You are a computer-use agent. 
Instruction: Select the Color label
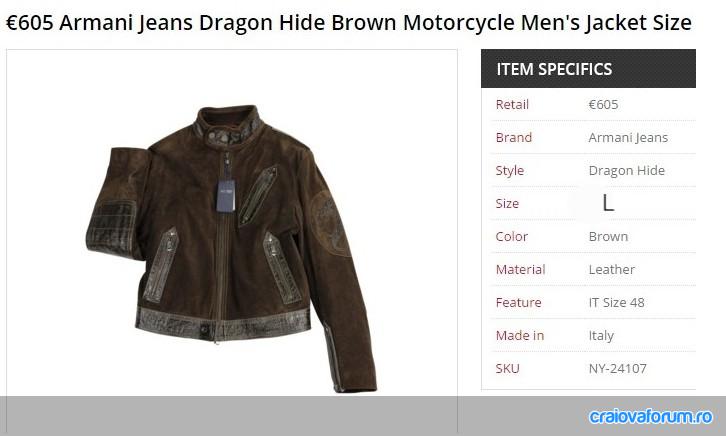(x=511, y=237)
